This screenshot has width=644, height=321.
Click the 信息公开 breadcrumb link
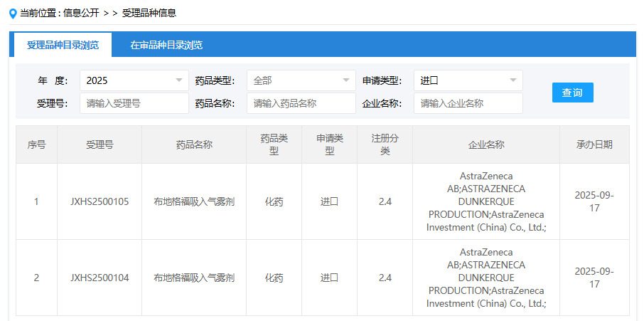click(82, 13)
